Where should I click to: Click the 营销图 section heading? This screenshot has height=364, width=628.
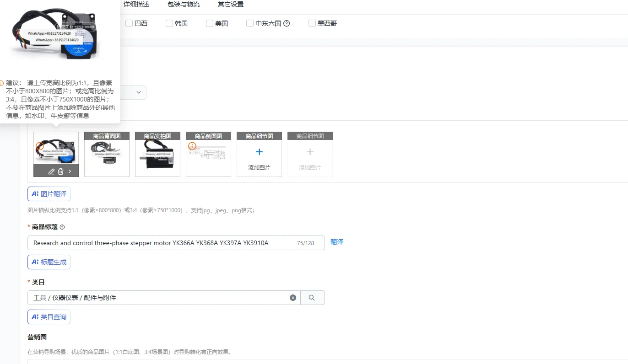[x=37, y=337]
